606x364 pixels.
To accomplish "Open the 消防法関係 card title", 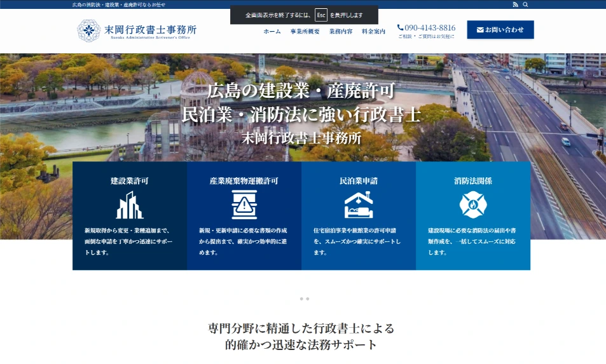I will [473, 180].
